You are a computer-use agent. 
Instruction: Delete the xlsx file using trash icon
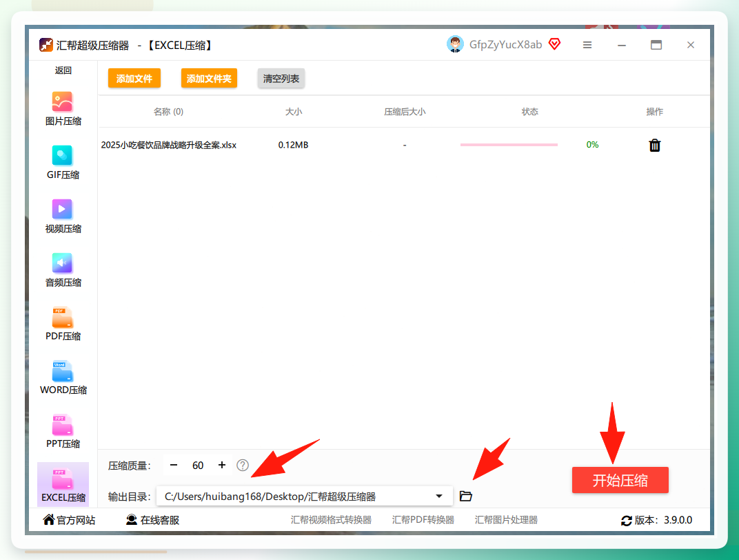coord(655,146)
